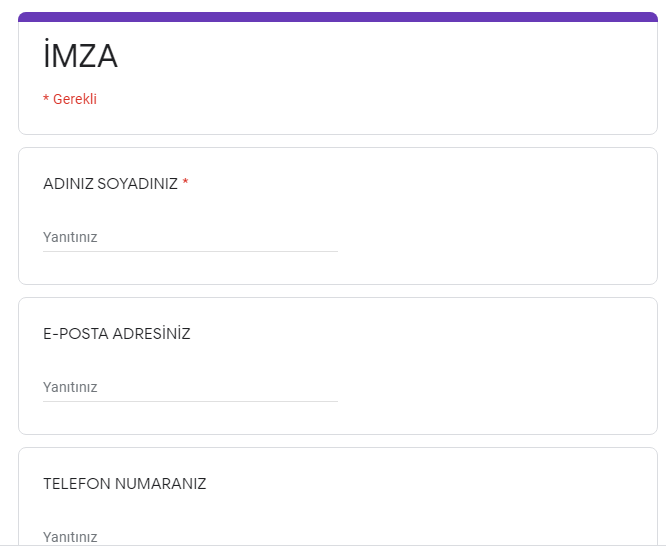Click the word Gerekli in the header
Image resolution: width=666 pixels, height=550 pixels.
tap(75, 99)
